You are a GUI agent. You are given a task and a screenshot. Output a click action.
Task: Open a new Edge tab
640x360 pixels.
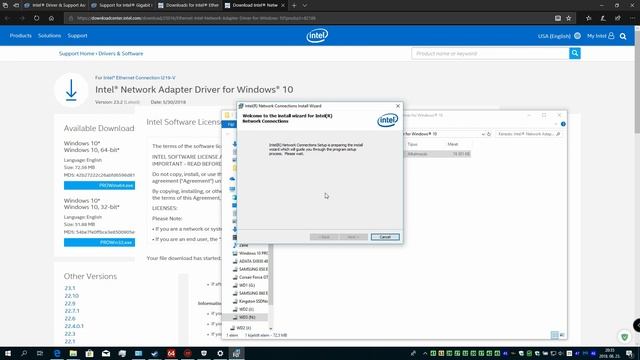(294, 5)
